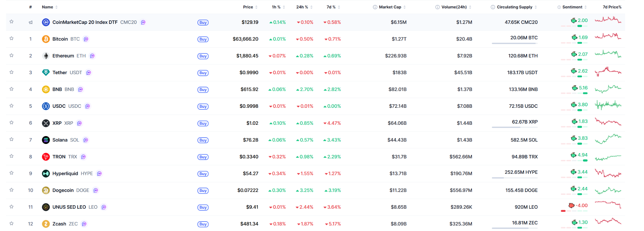Star Solana for the watchlist

[11, 139]
